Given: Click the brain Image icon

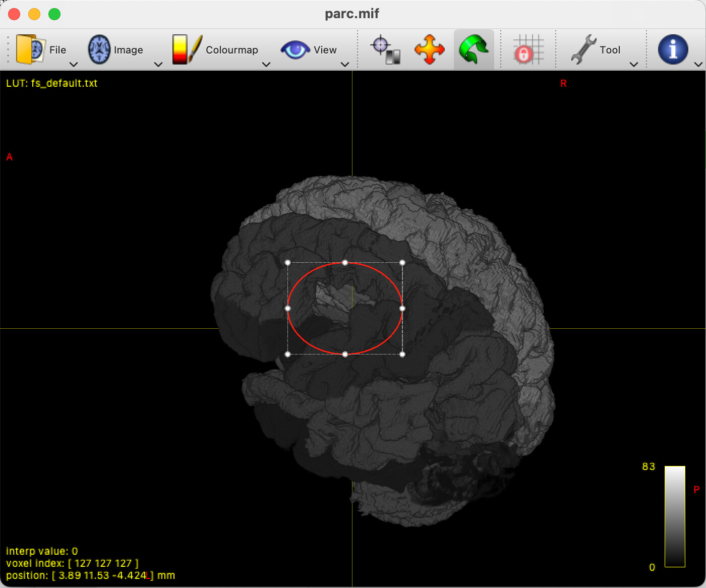Looking at the screenshot, I should point(99,49).
